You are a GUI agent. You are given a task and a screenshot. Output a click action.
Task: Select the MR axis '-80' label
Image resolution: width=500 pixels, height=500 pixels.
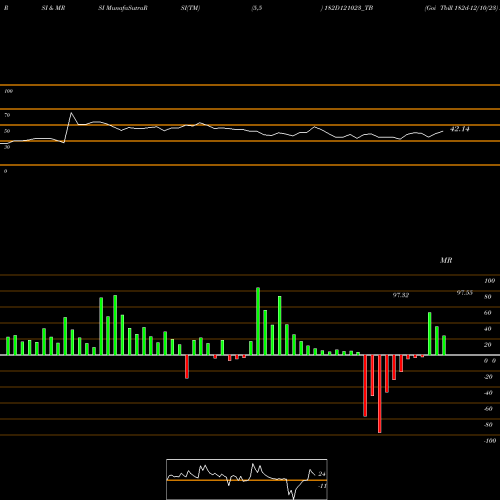(x=488, y=425)
